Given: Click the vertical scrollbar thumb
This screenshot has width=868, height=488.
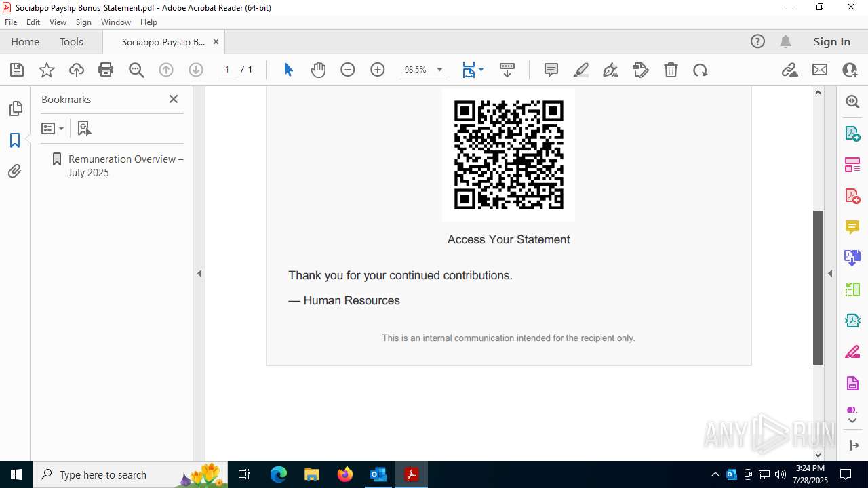Looking at the screenshot, I should tap(818, 287).
